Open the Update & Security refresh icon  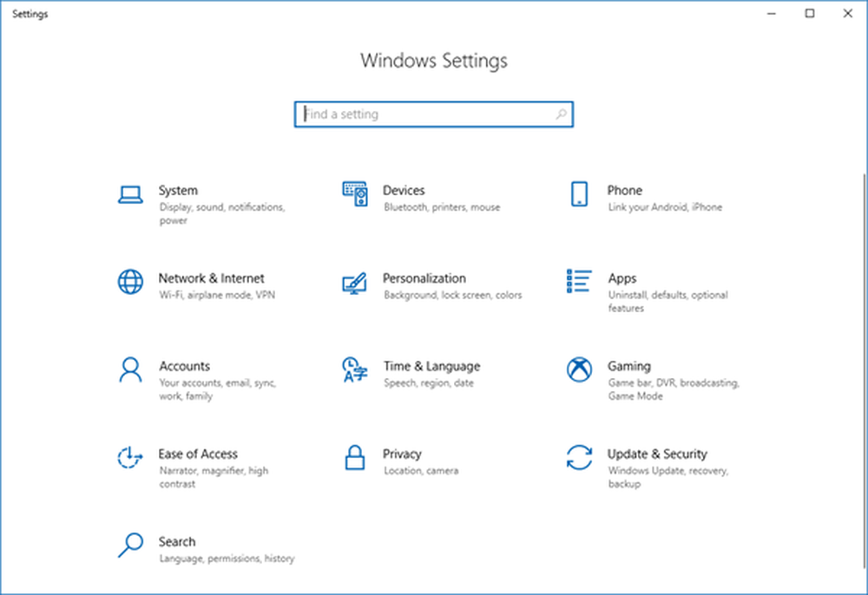click(579, 458)
